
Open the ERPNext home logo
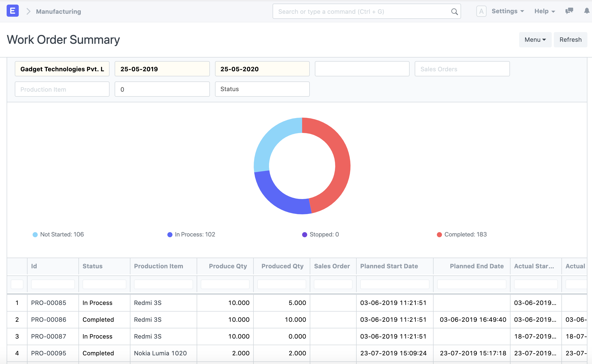(x=12, y=11)
